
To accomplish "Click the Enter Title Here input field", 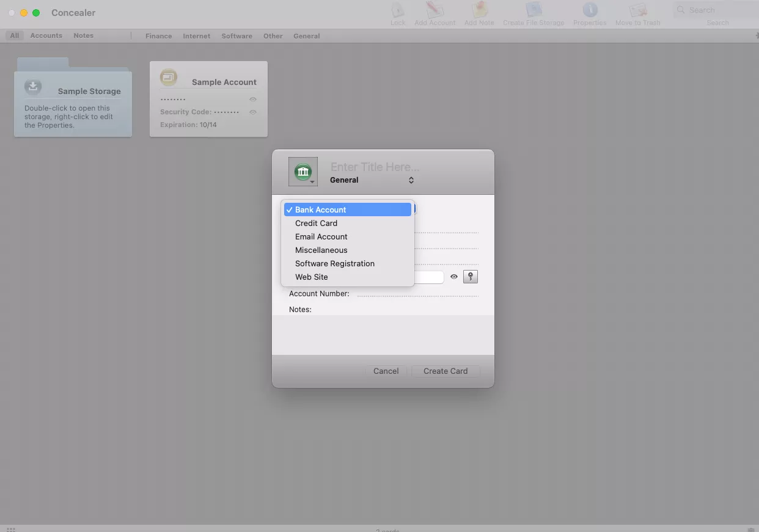I will (375, 167).
